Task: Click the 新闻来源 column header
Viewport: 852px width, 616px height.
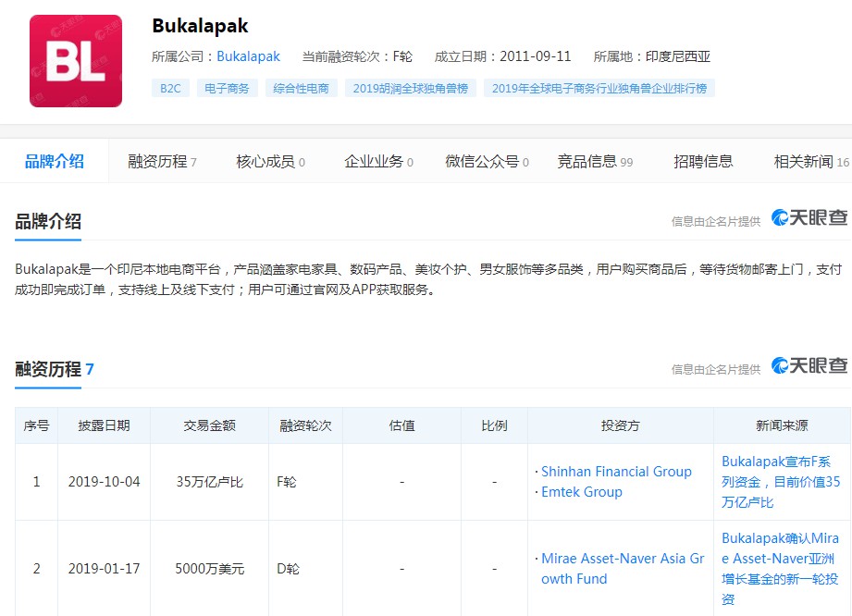Action: pos(782,425)
